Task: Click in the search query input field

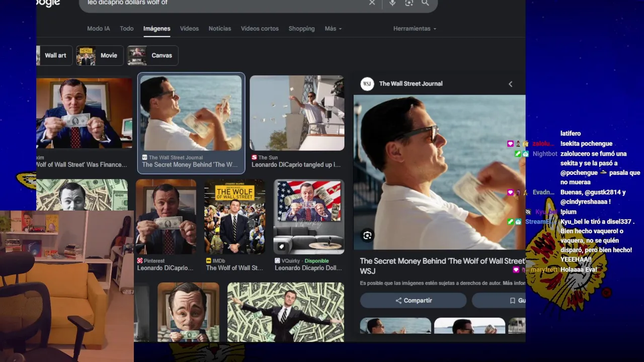Action: pos(224,3)
